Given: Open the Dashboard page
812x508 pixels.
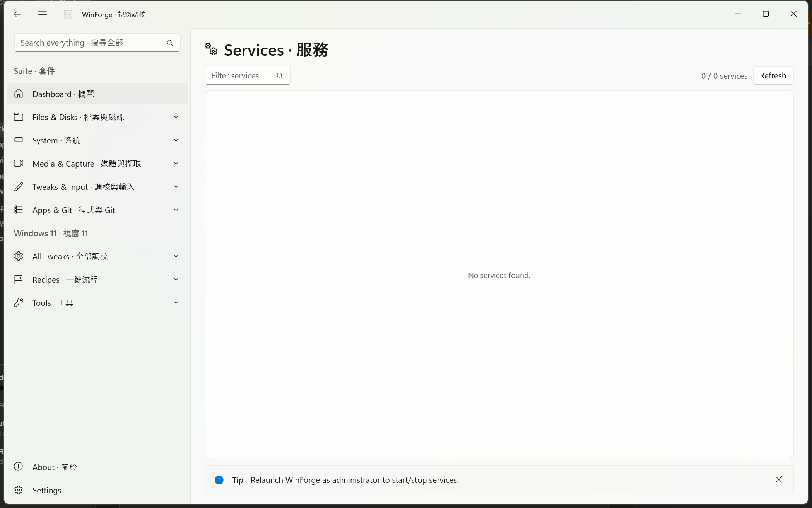Looking at the screenshot, I should pos(97,94).
